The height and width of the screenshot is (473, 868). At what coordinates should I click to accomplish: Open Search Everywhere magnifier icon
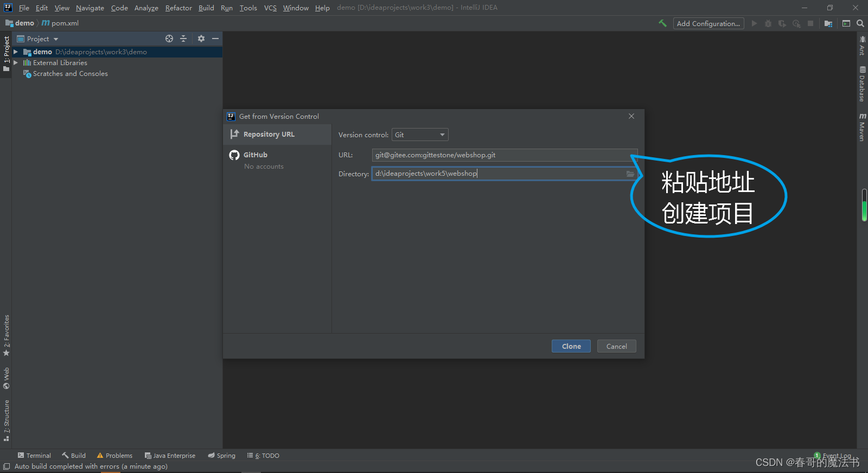pyautogui.click(x=860, y=23)
